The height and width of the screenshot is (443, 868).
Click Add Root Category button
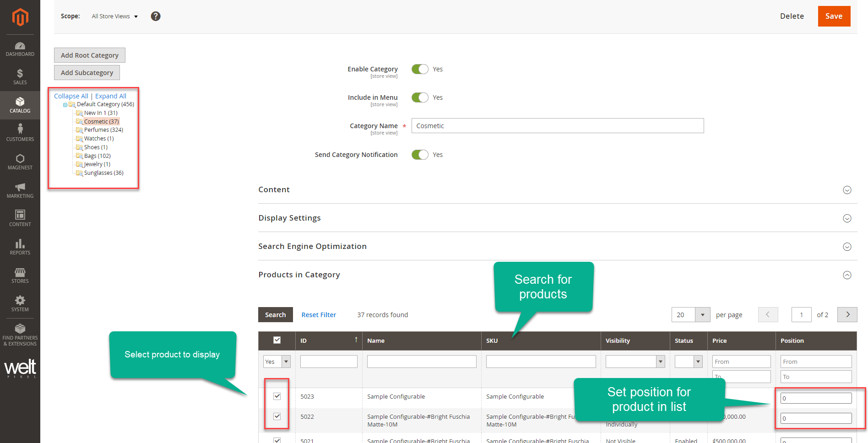[x=90, y=55]
